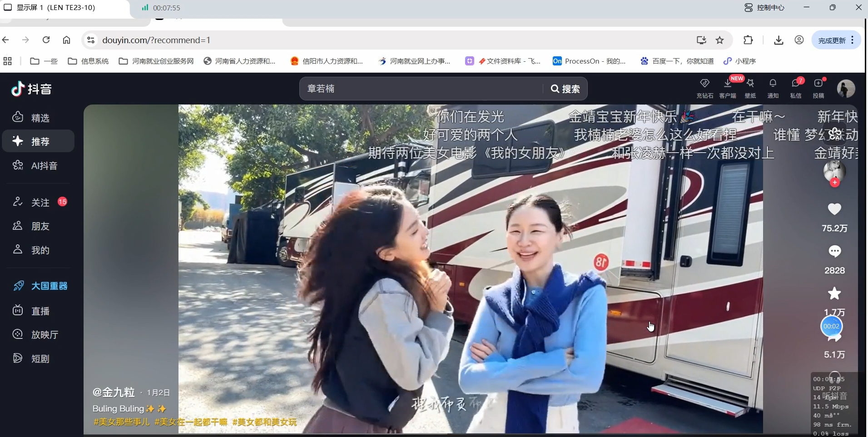
Task: Open the browser profile icon
Action: 799,40
